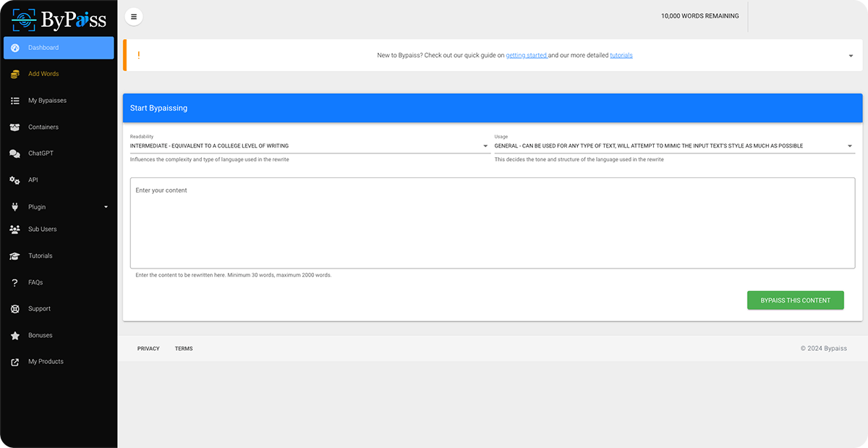Open My Bypaisses list icon
Screen dimensions: 868x448
(x=14, y=101)
